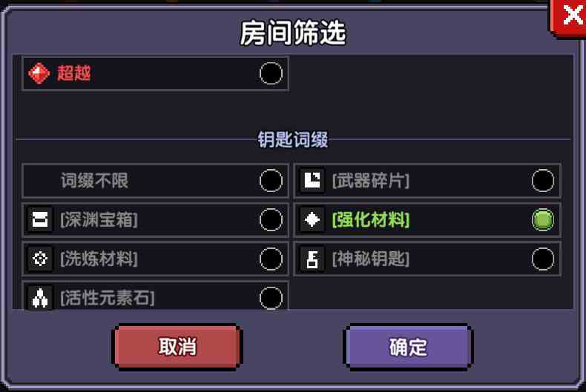The image size is (586, 392).
Task: Deselect the green 强化材料 radio button
Action: click(543, 219)
